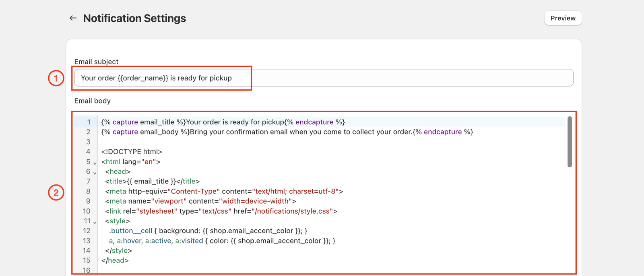Select line number 10 in the gutter
Screen dimensions: 644x276
[x=87, y=211]
